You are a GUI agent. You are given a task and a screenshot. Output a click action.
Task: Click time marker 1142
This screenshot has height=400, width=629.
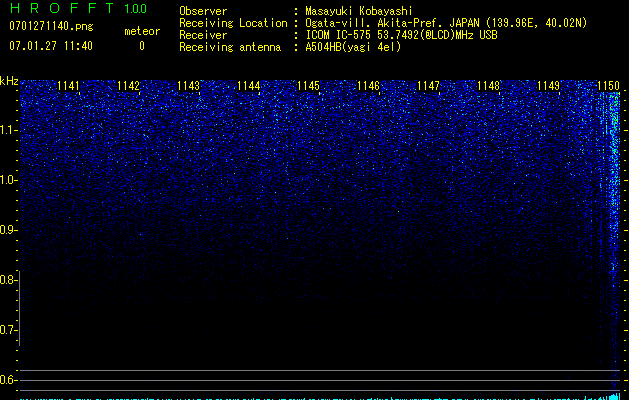pos(128,86)
